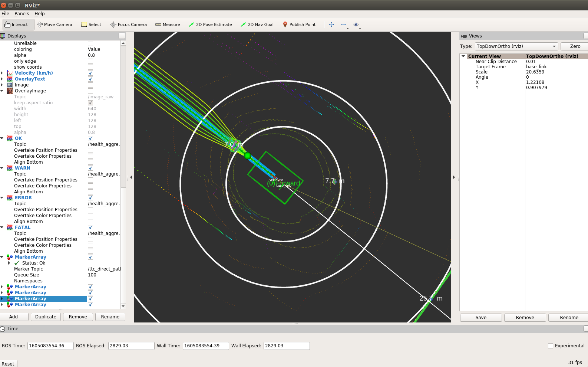
Task: Expand the Velocity (km/h) display
Action: click(2, 73)
